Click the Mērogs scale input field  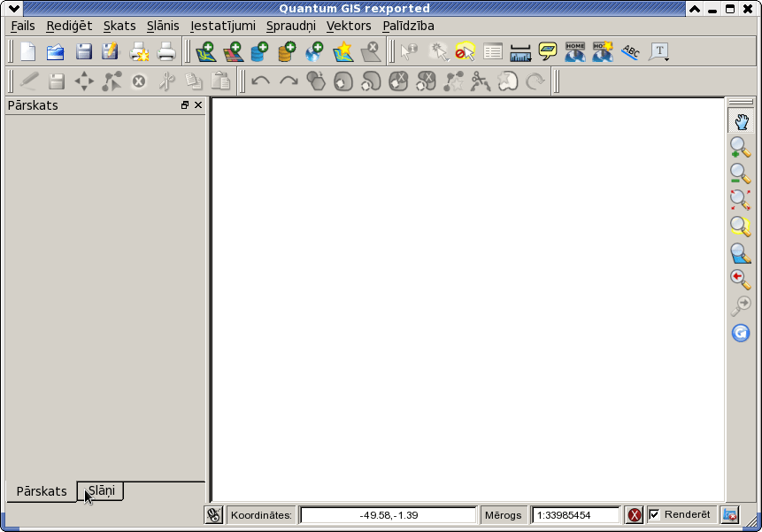point(576,515)
